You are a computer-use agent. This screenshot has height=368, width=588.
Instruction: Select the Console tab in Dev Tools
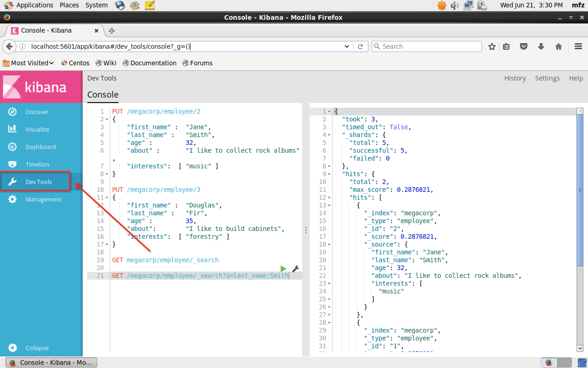[x=103, y=95]
